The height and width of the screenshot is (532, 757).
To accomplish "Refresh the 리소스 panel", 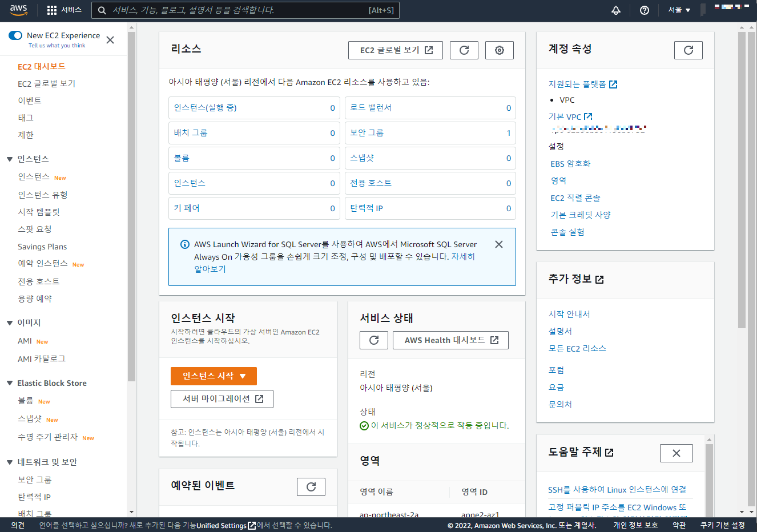I will pyautogui.click(x=464, y=50).
